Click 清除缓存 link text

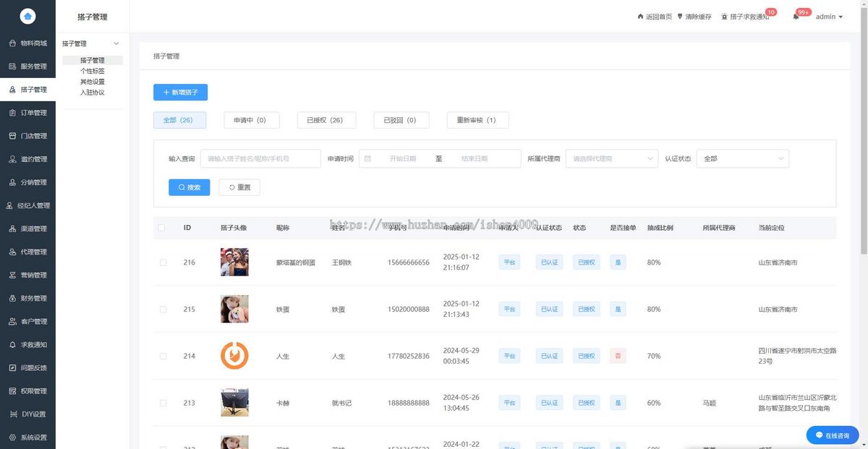pyautogui.click(x=699, y=17)
